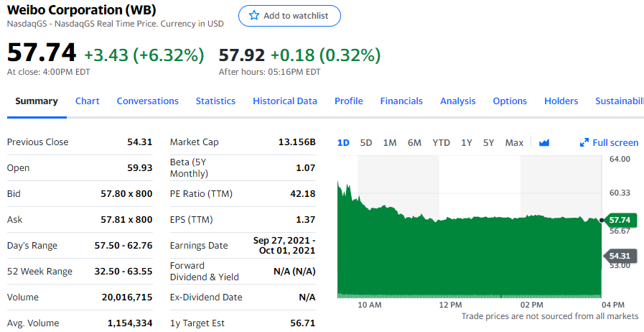Go to the Conversations tab
This screenshot has height=332, width=644.
point(147,101)
